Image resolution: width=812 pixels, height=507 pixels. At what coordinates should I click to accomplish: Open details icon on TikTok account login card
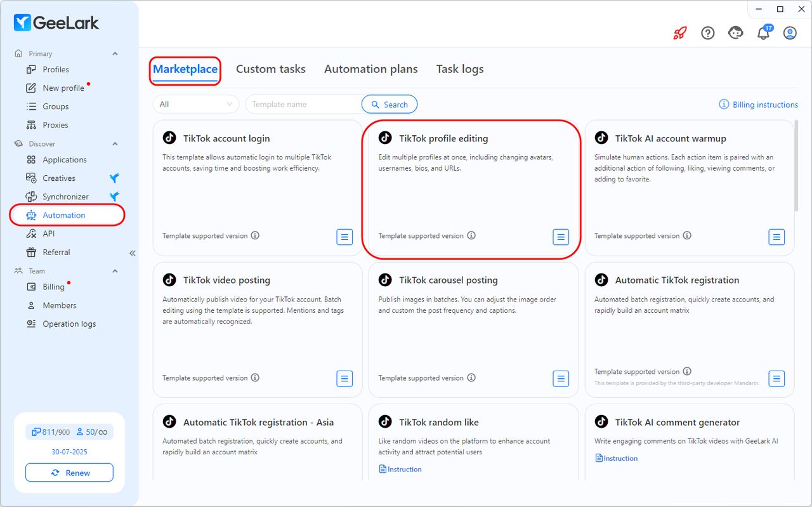[344, 237]
